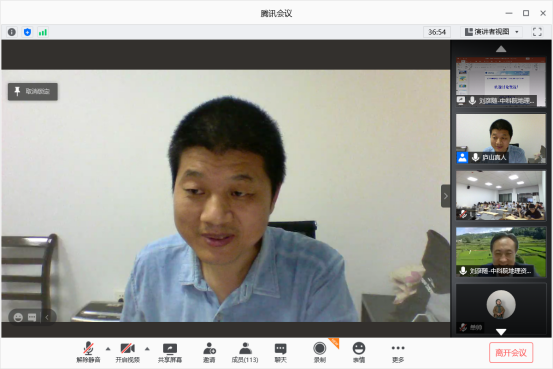The width and height of the screenshot is (553, 369).
Task: Collapse the participant sidebar with the chevron
Action: click(445, 196)
